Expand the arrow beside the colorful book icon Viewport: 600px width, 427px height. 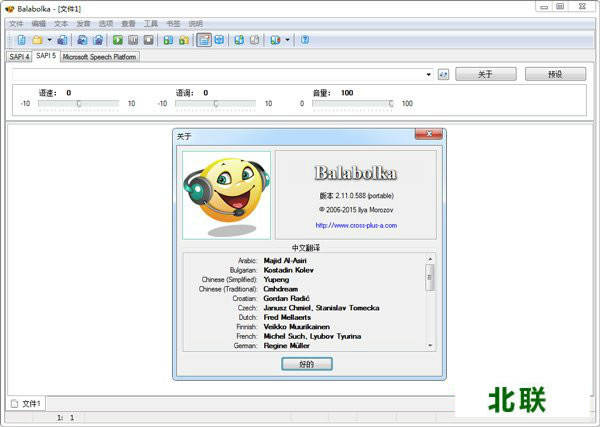287,40
